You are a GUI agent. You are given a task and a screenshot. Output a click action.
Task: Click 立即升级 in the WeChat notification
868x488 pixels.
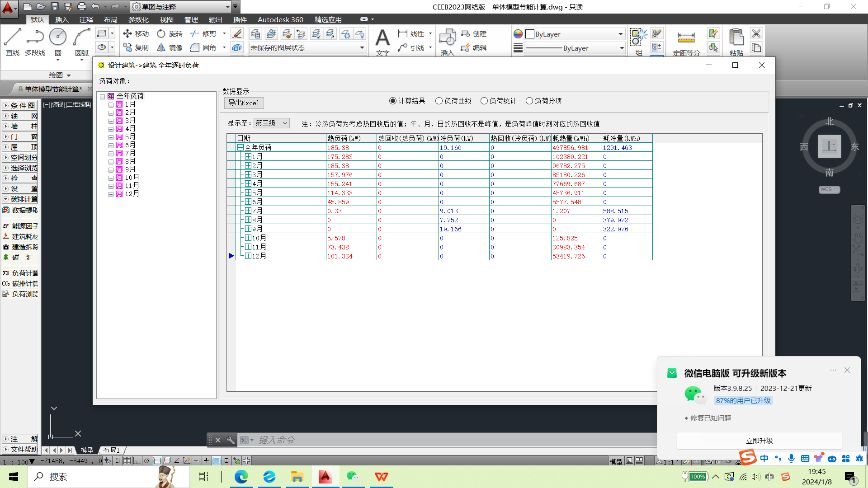pyautogui.click(x=759, y=441)
